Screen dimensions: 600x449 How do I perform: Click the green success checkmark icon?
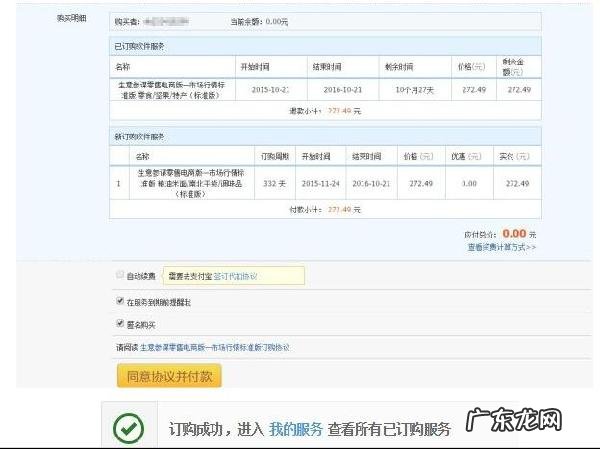(x=129, y=428)
